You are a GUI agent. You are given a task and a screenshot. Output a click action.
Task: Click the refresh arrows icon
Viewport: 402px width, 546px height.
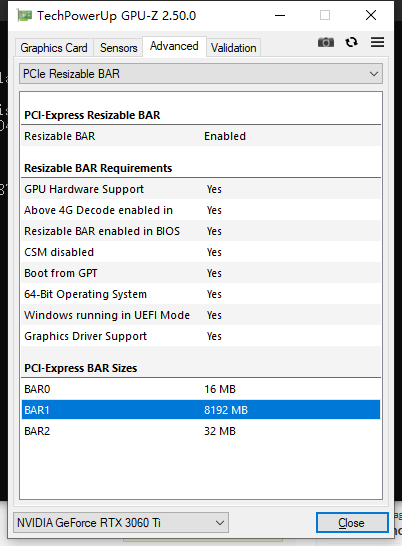click(351, 42)
